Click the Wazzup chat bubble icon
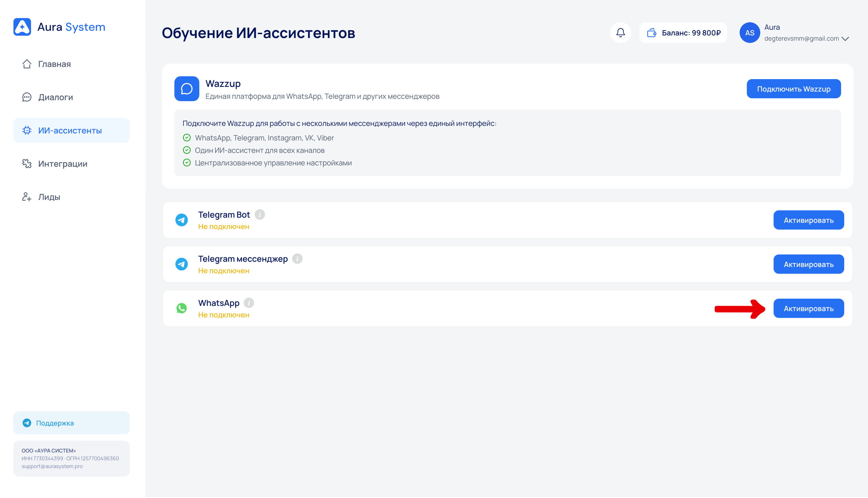Viewport: 868px width, 498px height. (187, 89)
